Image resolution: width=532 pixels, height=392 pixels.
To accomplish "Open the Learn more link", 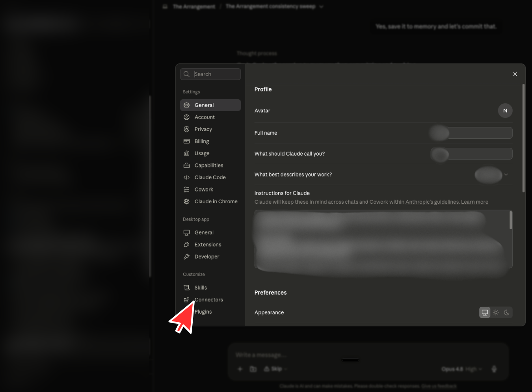I will [474, 202].
